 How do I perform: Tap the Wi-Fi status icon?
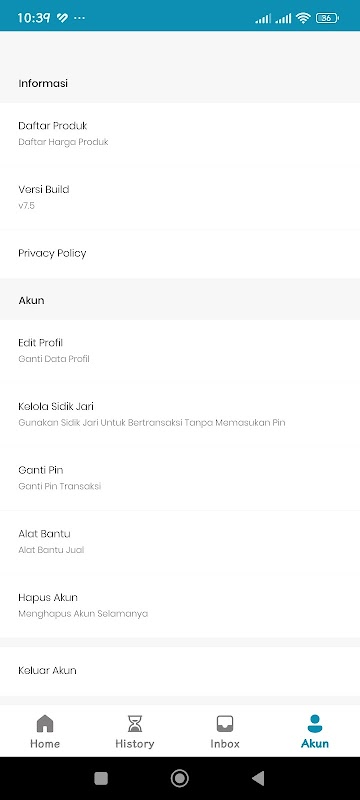(x=303, y=18)
